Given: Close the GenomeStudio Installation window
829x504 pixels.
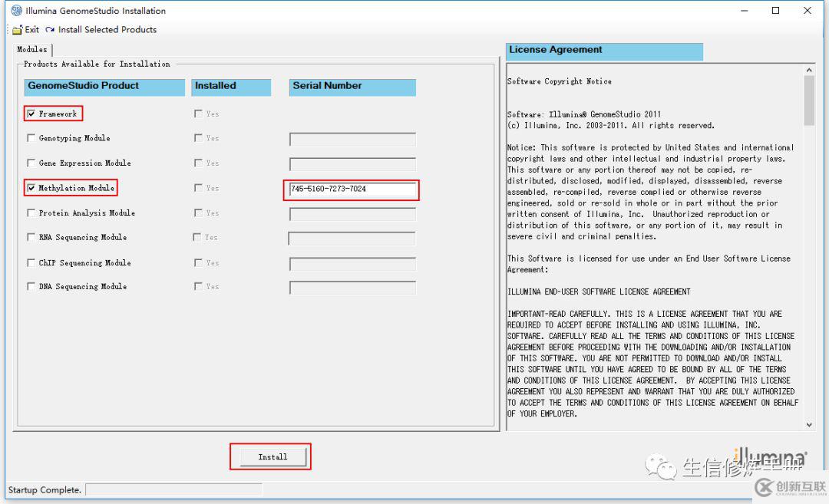Looking at the screenshot, I should pyautogui.click(x=808, y=11).
